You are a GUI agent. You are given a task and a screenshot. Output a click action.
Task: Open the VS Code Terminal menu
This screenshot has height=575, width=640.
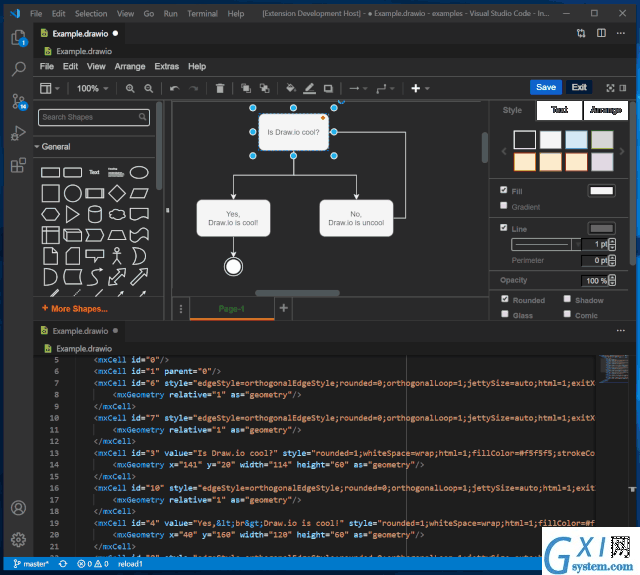[x=202, y=13]
